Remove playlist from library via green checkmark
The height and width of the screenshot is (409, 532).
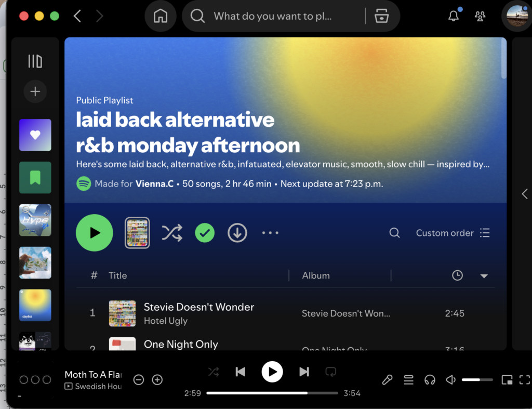(205, 233)
